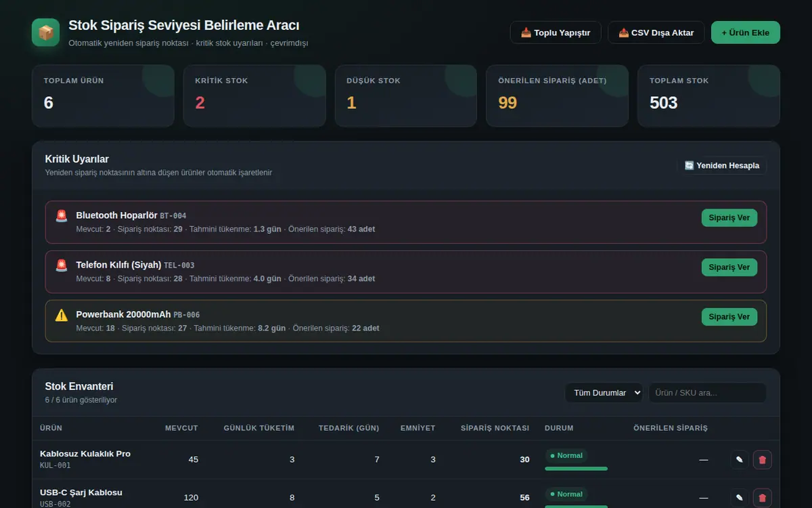
Task: Click Yeniden Hesapla to recalculate
Action: tap(722, 165)
